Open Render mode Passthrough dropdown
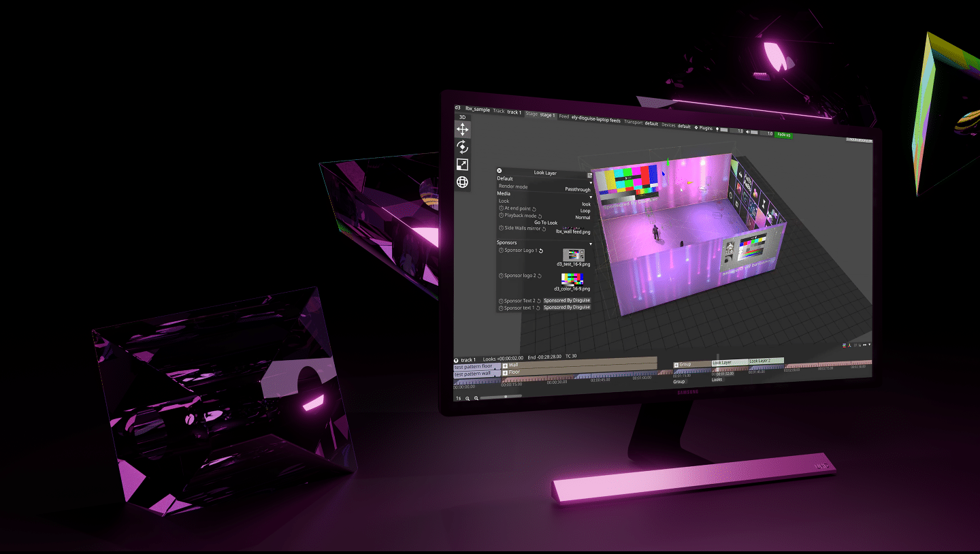The image size is (980, 554). pyautogui.click(x=577, y=189)
